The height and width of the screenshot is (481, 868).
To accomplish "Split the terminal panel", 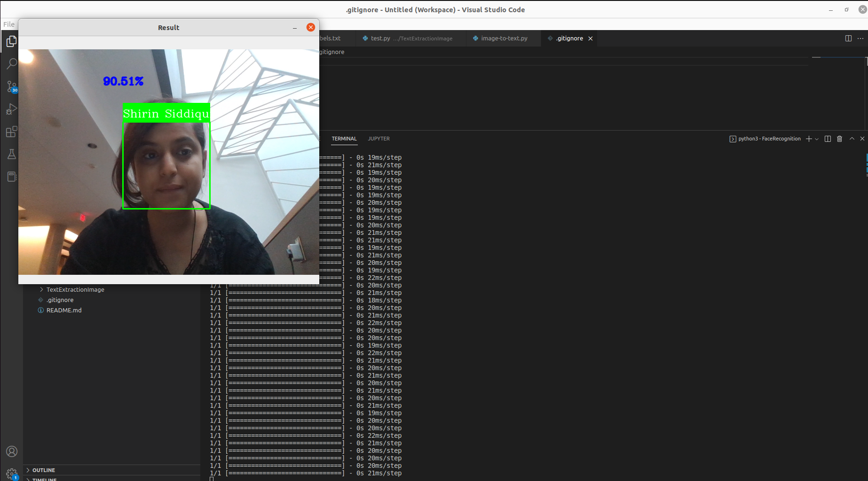I will tap(828, 139).
